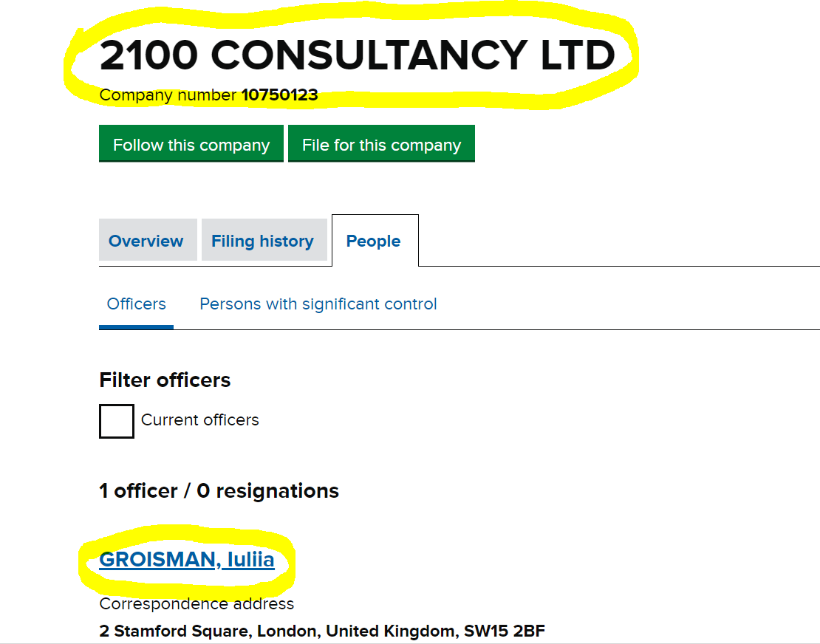
Task: Open the Filing history tab
Action: [x=262, y=241]
